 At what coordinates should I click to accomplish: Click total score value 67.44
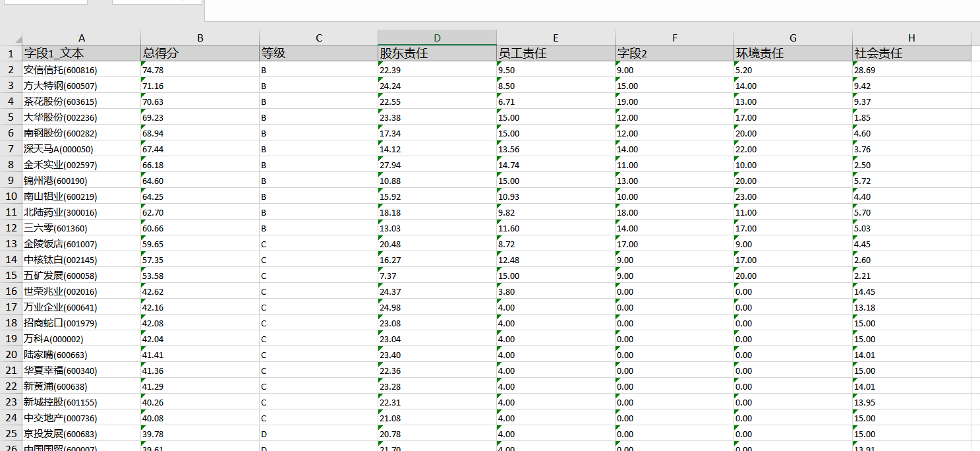click(200, 148)
